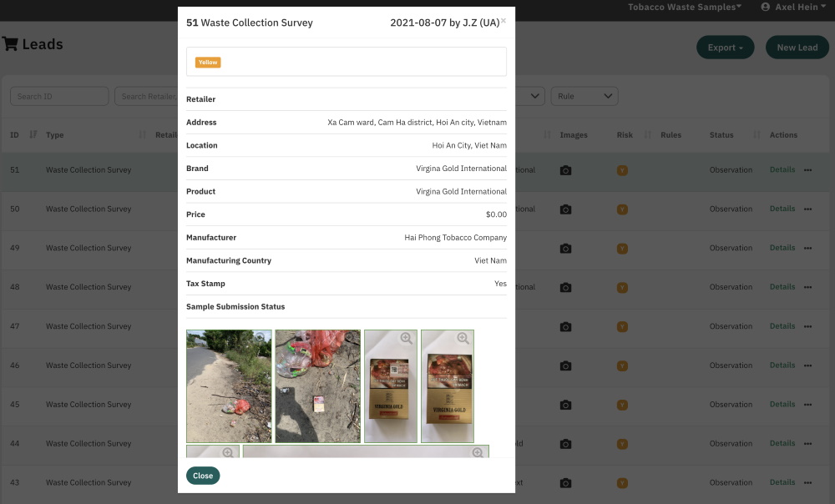
Task: Zoom into the third Virginia Gold pack photo
Action: [406, 338]
